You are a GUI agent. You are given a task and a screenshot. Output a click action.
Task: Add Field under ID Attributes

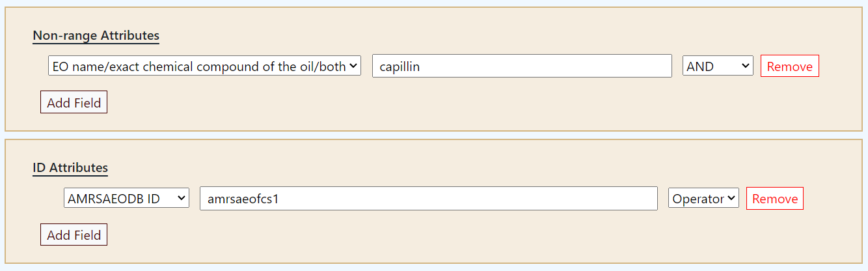[74, 235]
